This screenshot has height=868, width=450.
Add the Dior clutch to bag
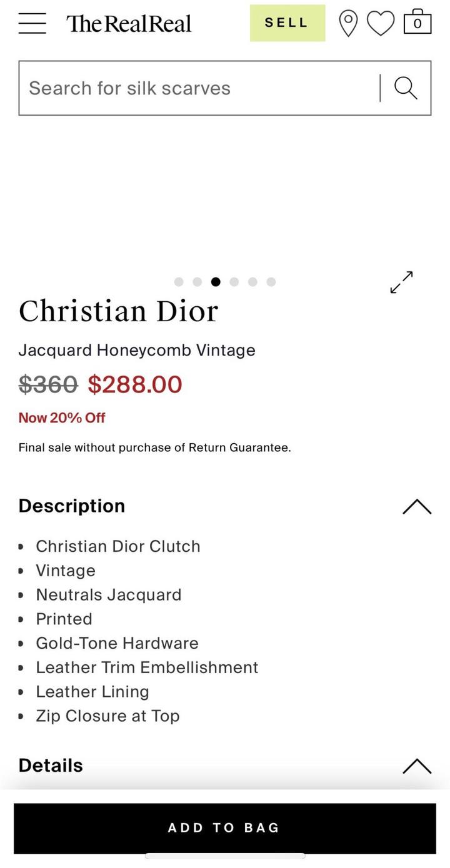[x=224, y=828]
